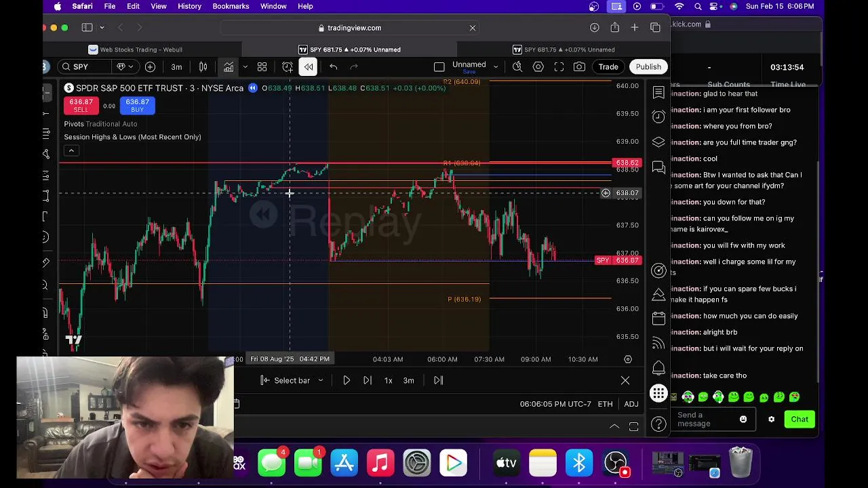The width and height of the screenshot is (868, 488).
Task: Click the red SELL 636.87 button
Action: [x=81, y=106]
